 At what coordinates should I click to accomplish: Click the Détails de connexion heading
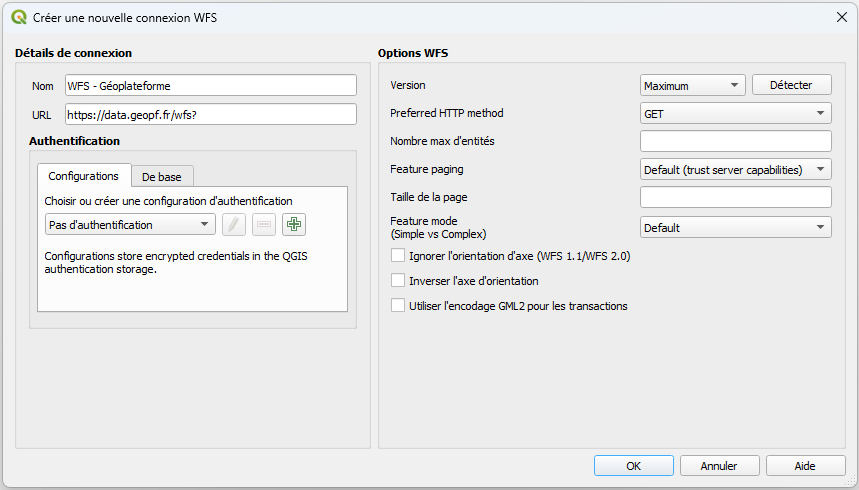(73, 53)
